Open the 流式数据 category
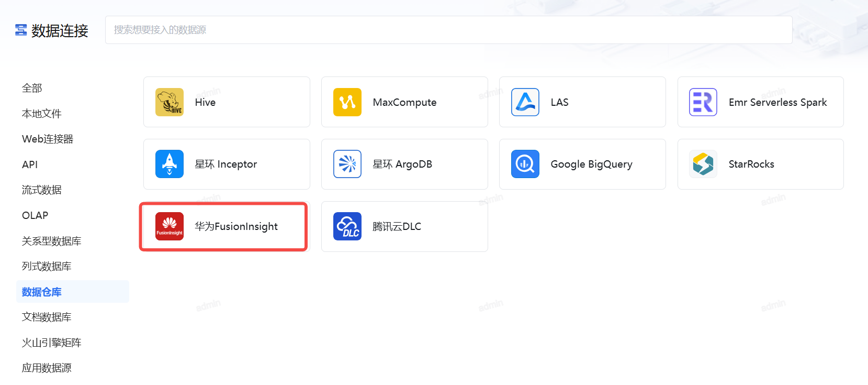868x385 pixels. [42, 190]
